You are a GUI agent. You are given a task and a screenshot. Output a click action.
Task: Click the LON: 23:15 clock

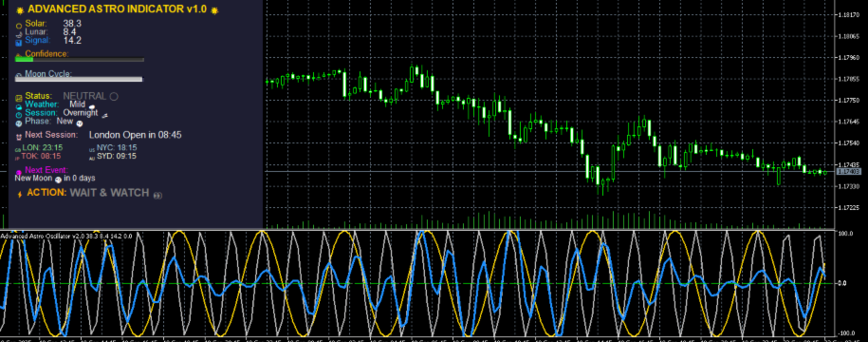42,147
